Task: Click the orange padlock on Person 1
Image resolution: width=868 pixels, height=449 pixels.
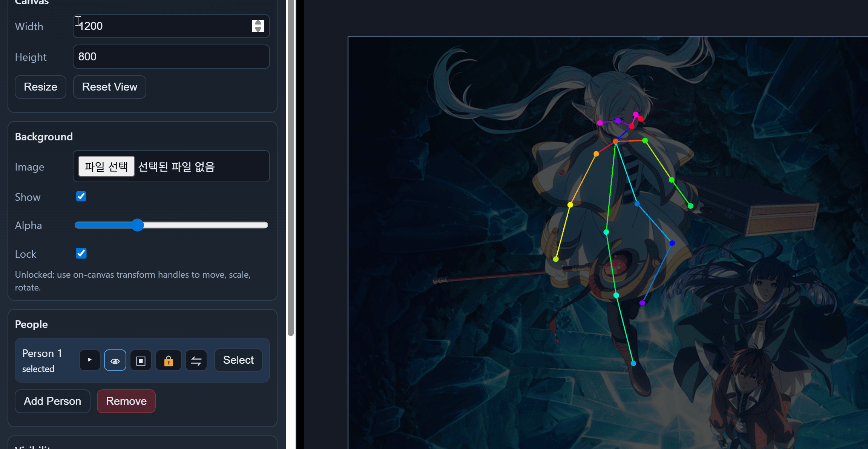Action: (169, 360)
